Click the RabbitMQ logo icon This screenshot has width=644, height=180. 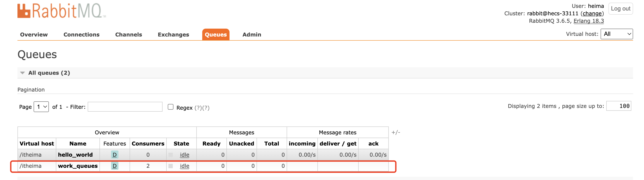tap(24, 11)
